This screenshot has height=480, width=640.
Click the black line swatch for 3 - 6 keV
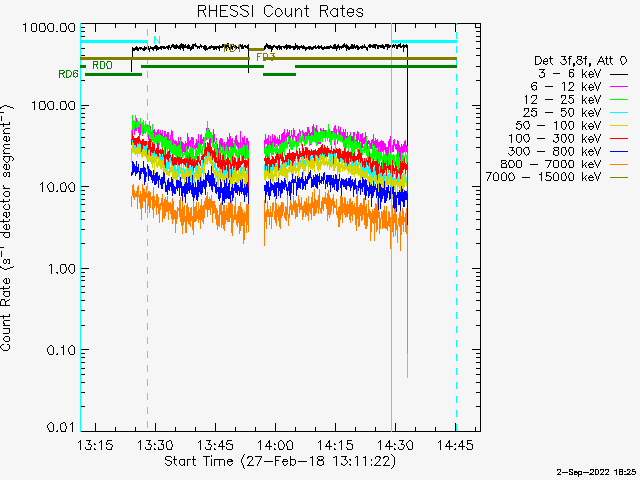coord(619,74)
